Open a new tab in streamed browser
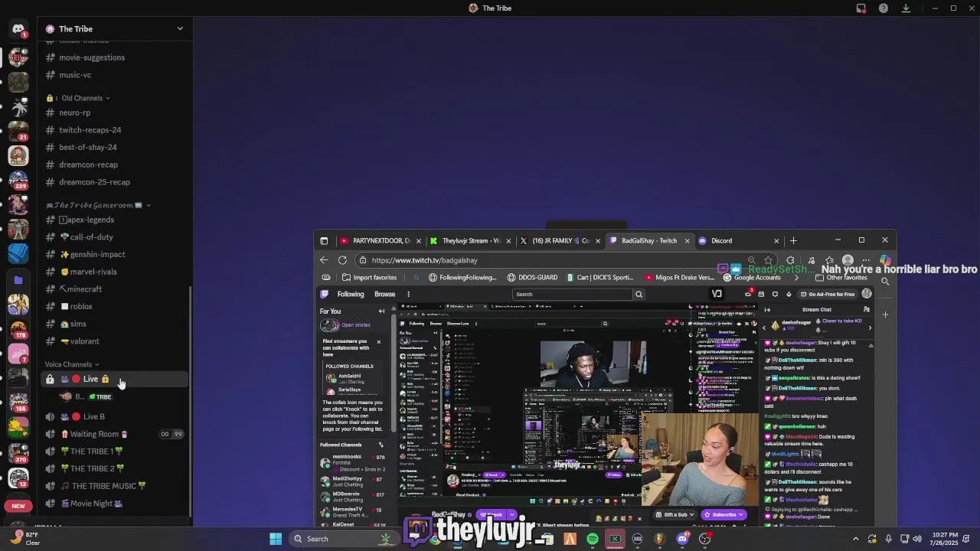The height and width of the screenshot is (551, 980). 793,240
